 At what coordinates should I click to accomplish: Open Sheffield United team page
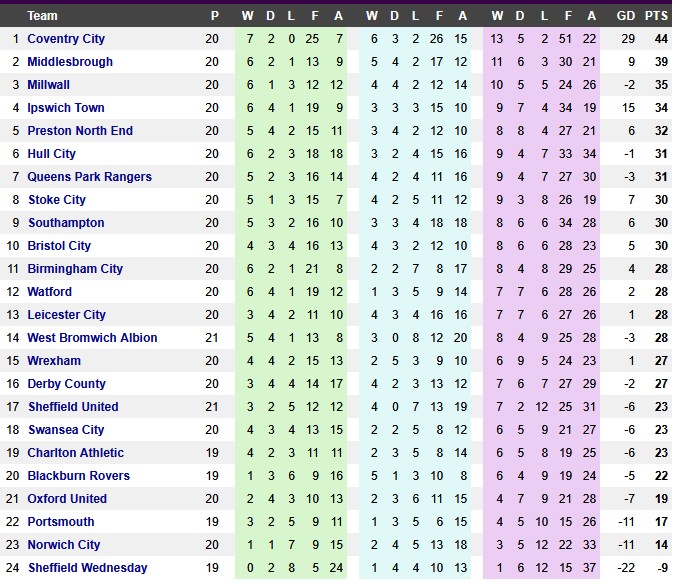(73, 407)
